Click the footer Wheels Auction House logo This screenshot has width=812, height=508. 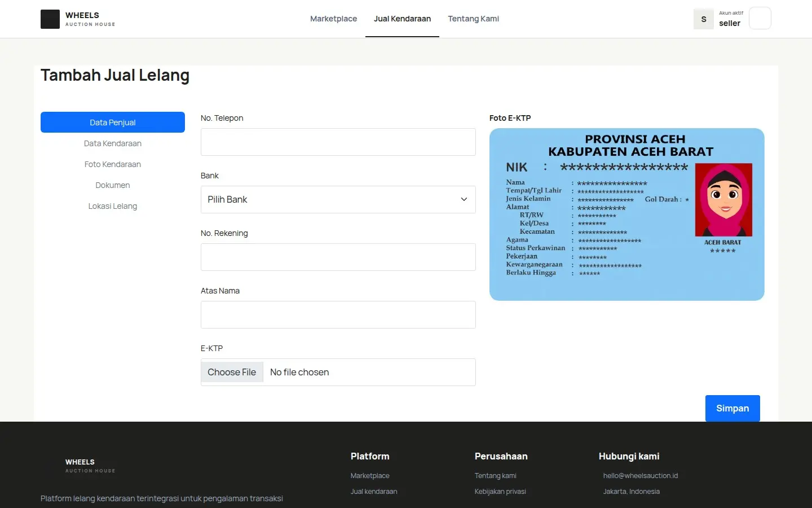pyautogui.click(x=78, y=466)
